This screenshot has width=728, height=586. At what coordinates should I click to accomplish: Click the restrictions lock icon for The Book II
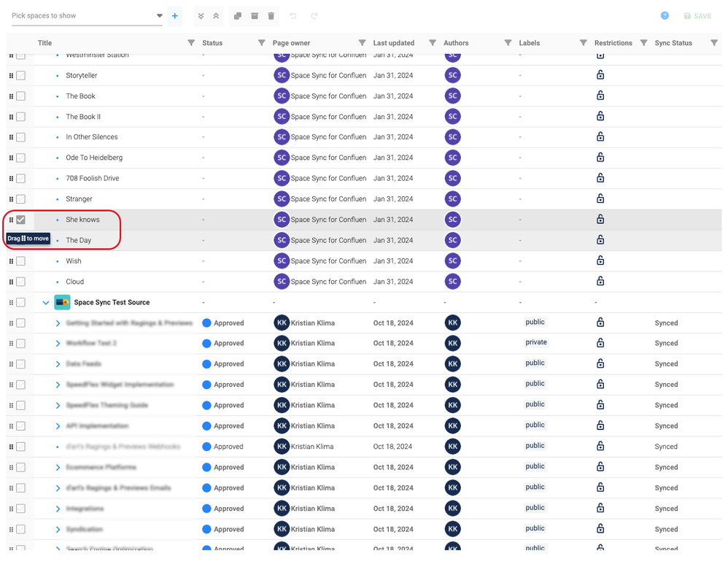pyautogui.click(x=600, y=116)
